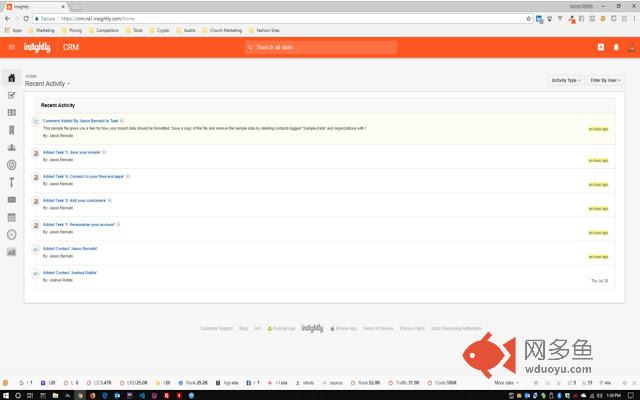Open the Audits bookmarks folder
Image resolution: width=640 pixels, height=400 pixels.
(186, 30)
